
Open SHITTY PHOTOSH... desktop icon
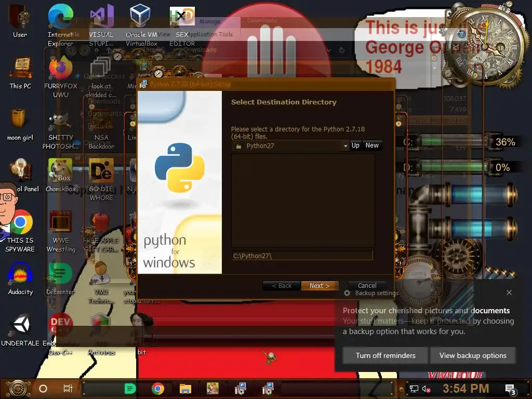(x=60, y=131)
